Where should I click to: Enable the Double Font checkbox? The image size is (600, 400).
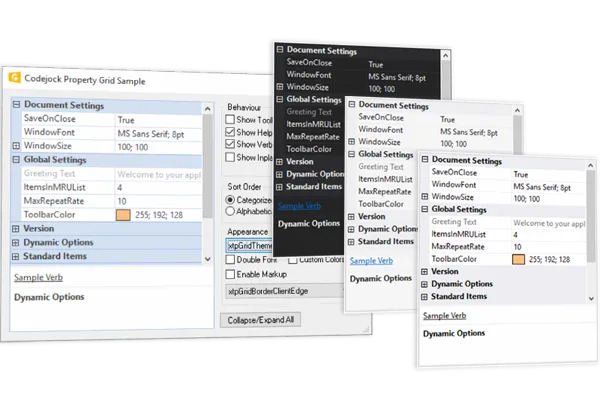point(230,260)
